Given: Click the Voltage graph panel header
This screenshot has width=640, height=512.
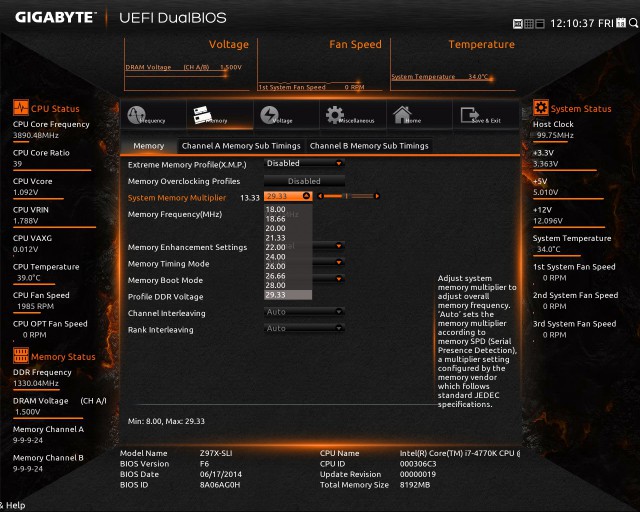Looking at the screenshot, I should 229,44.
